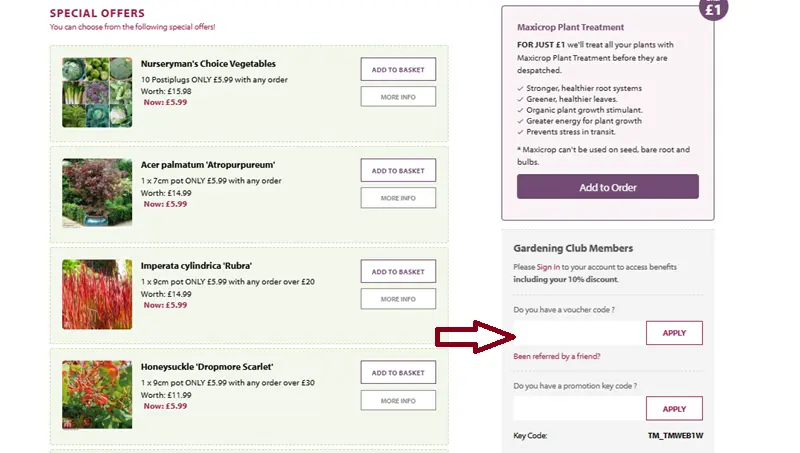Open more info for Imperata cylindrica 'Rubra'
This screenshot has height=453, width=800.
(x=398, y=299)
